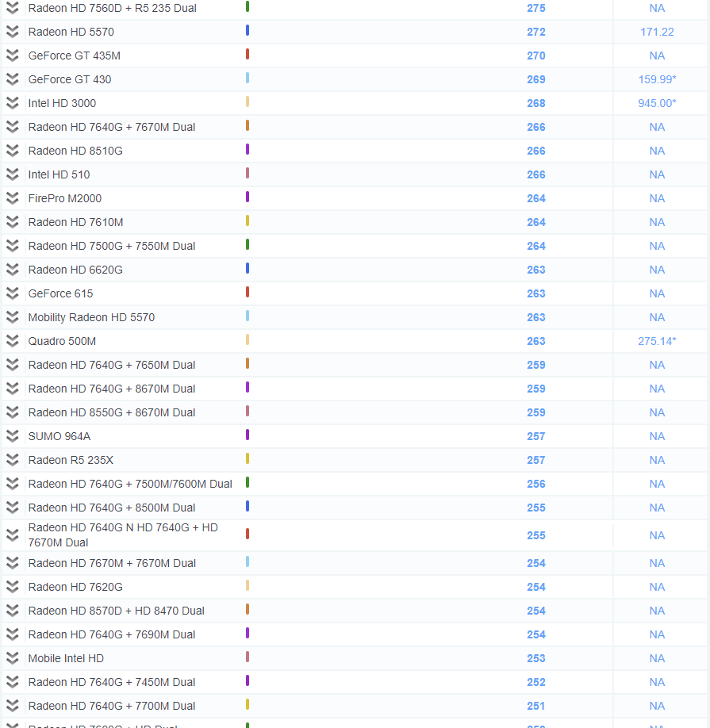Click the red bar marker for GeForce 615
The height and width of the screenshot is (728, 710).
(x=248, y=292)
